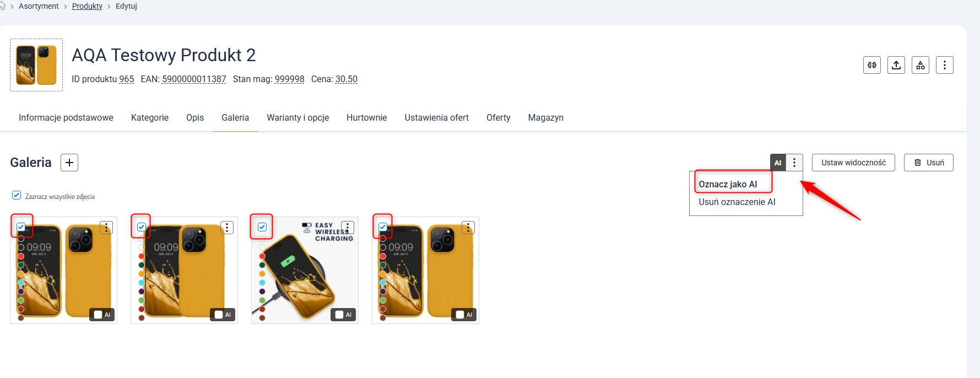Uncheck Zaznacz wszystkie zdjęcia checkbox

[x=17, y=195]
